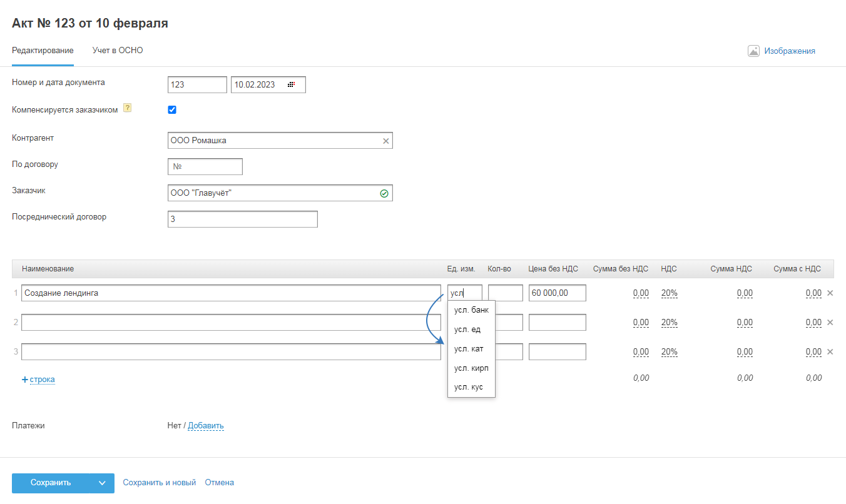The image size is (846, 504).
Task: Add a payment via Добавить link
Action: tap(206, 426)
